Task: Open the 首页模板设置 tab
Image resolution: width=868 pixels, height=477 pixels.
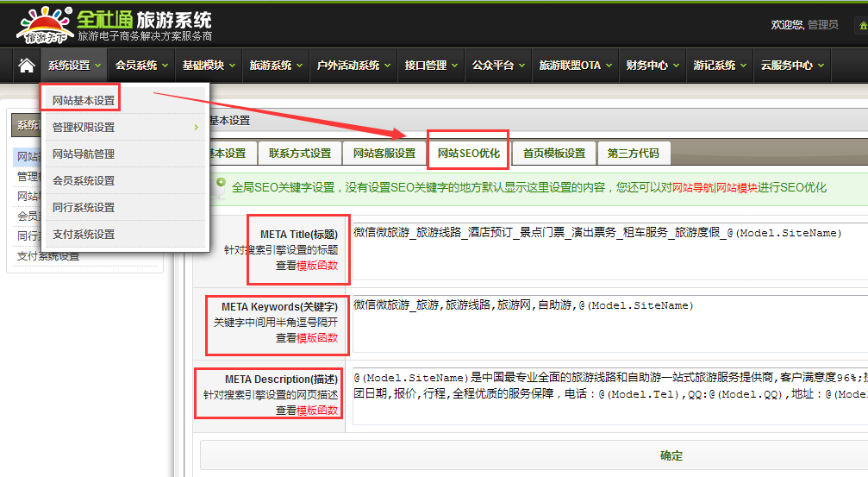Action: [553, 154]
